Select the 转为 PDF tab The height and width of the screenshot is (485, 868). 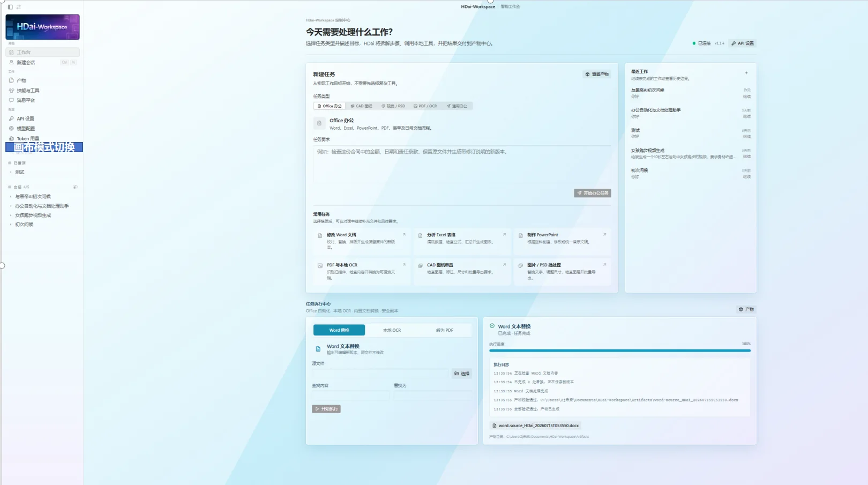coord(445,330)
